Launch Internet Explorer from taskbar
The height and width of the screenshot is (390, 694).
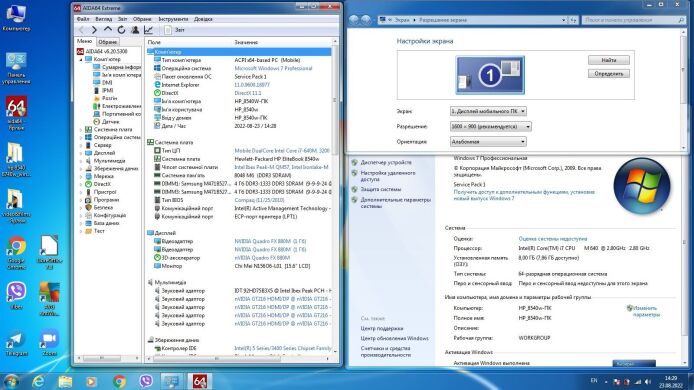(39, 381)
